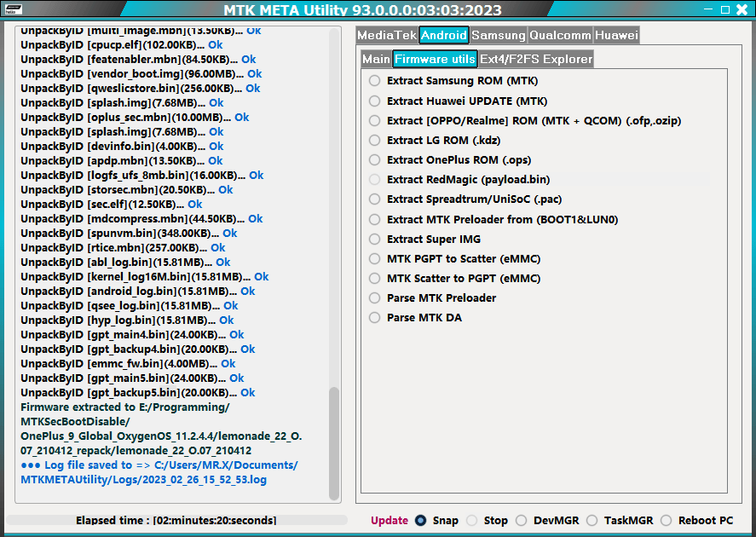Switch to the MediaTek tab

pos(385,35)
